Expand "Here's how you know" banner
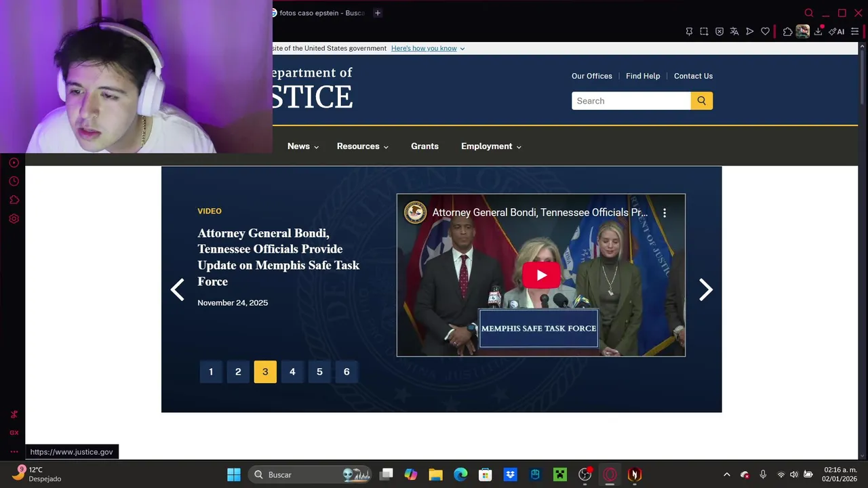This screenshot has height=488, width=868. (x=428, y=48)
